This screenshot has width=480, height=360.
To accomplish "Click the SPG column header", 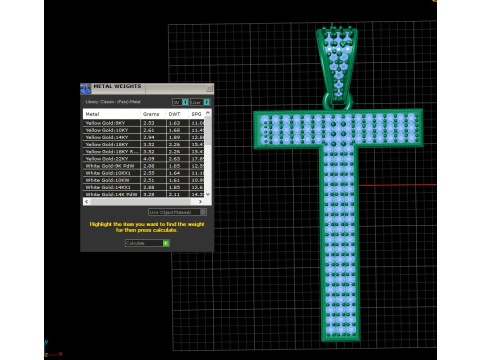I will pyautogui.click(x=196, y=114).
